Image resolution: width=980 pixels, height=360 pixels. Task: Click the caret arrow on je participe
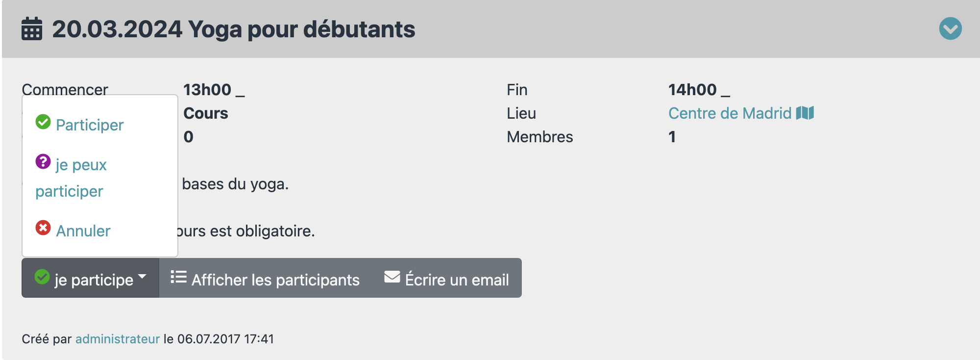pos(143,277)
